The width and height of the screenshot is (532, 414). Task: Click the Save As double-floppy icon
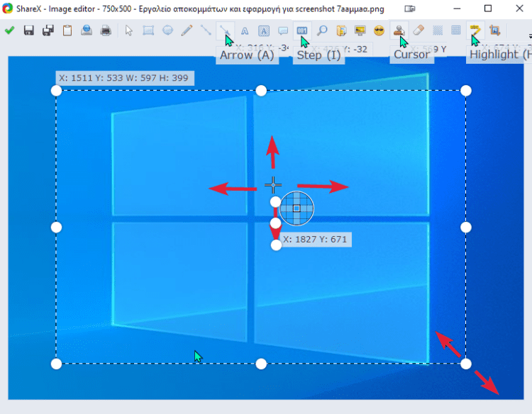48,30
